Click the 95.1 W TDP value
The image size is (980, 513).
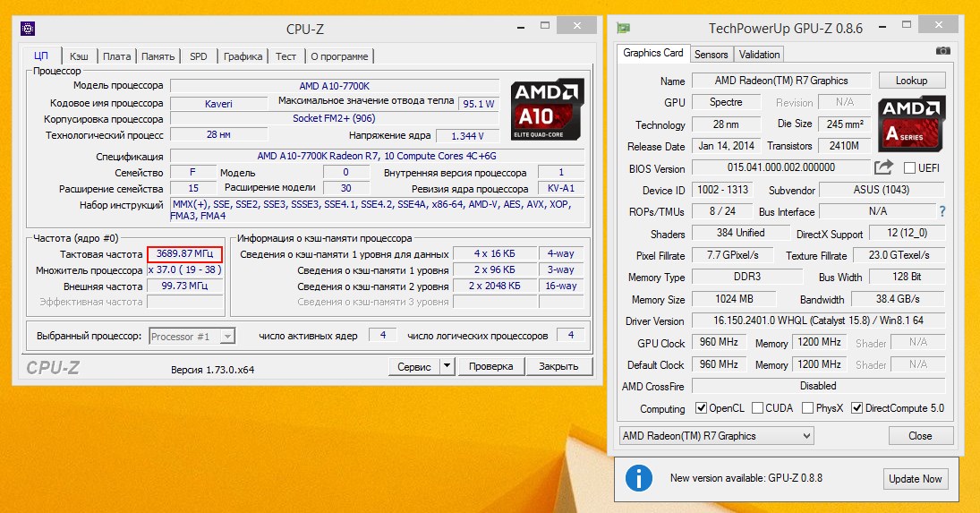point(479,104)
